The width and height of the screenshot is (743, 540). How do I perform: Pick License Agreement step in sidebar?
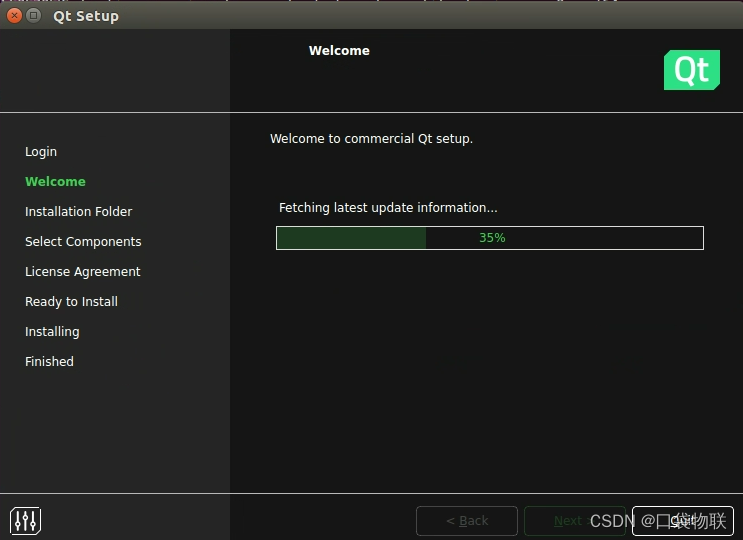[82, 271]
